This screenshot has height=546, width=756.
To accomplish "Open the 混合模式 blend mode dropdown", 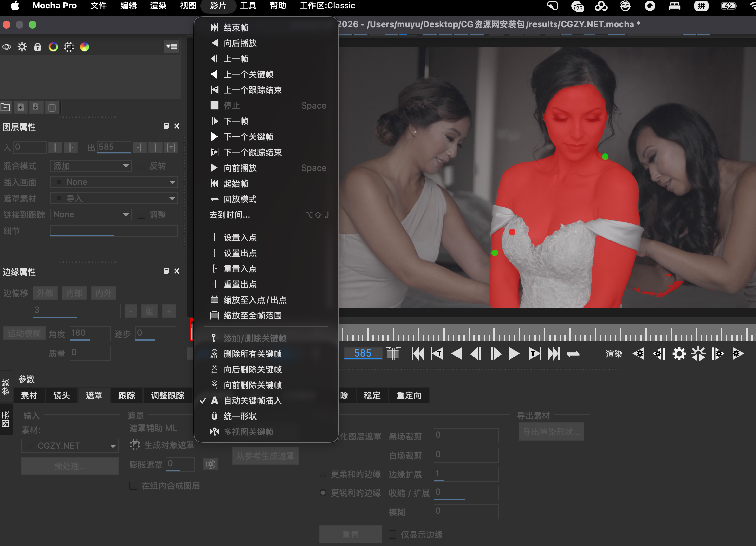I will coord(91,166).
